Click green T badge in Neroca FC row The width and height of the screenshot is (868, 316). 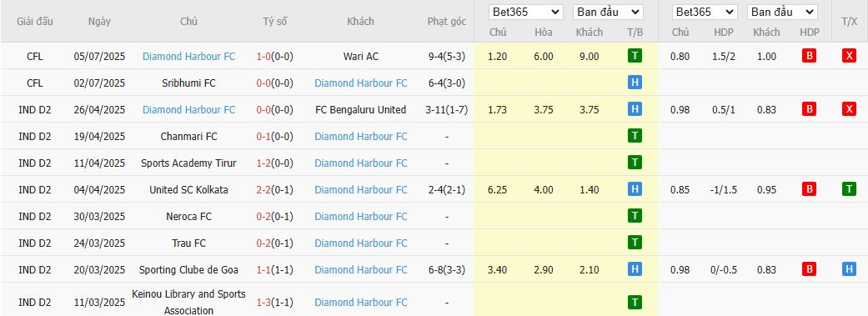(635, 216)
